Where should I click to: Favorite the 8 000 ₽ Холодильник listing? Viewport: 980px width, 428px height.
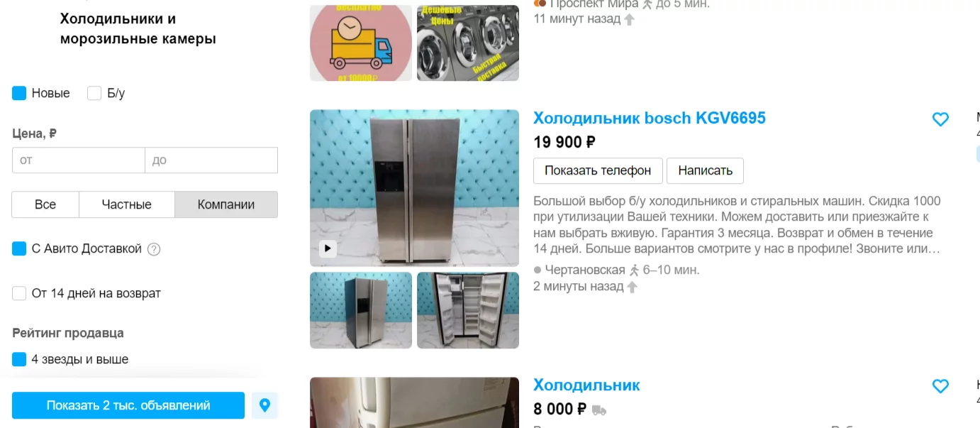(x=940, y=386)
